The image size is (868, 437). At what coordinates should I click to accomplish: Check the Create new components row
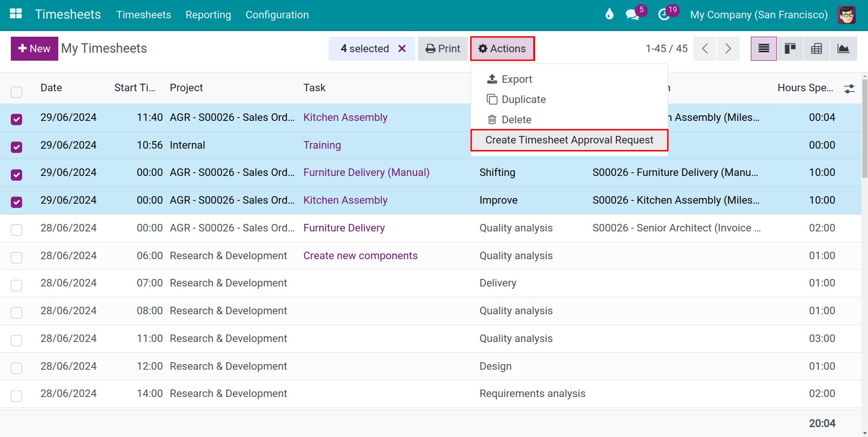tap(16, 257)
